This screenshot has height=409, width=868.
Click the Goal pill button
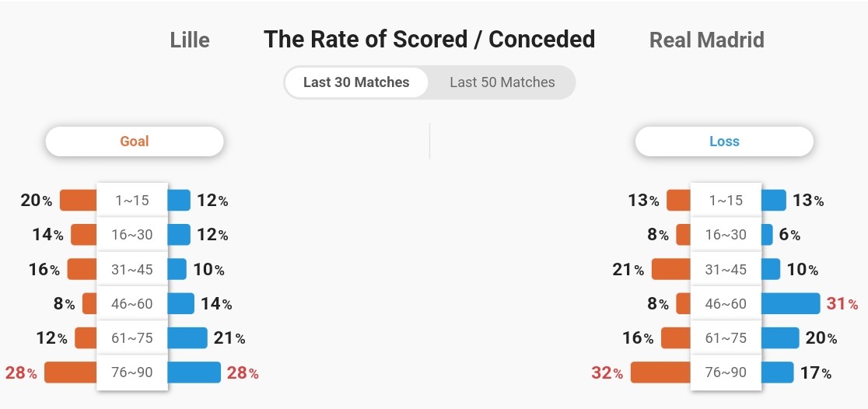pyautogui.click(x=135, y=142)
